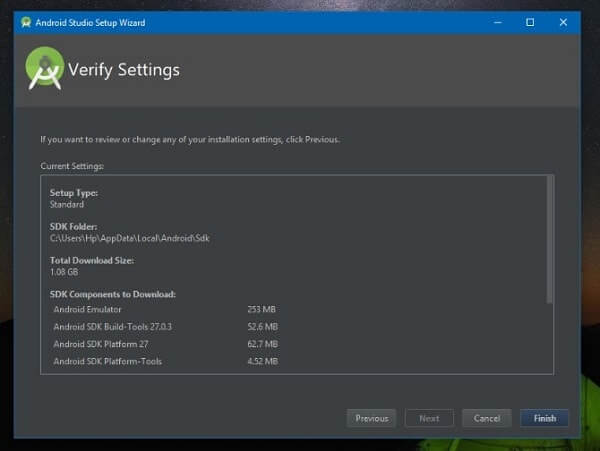
Task: Click the 4.52 MB size value
Action: [262, 361]
